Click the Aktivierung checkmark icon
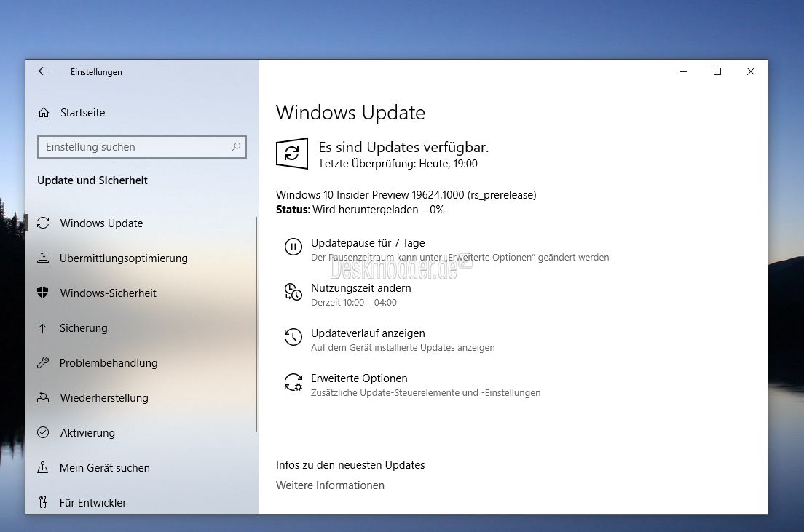 (43, 432)
